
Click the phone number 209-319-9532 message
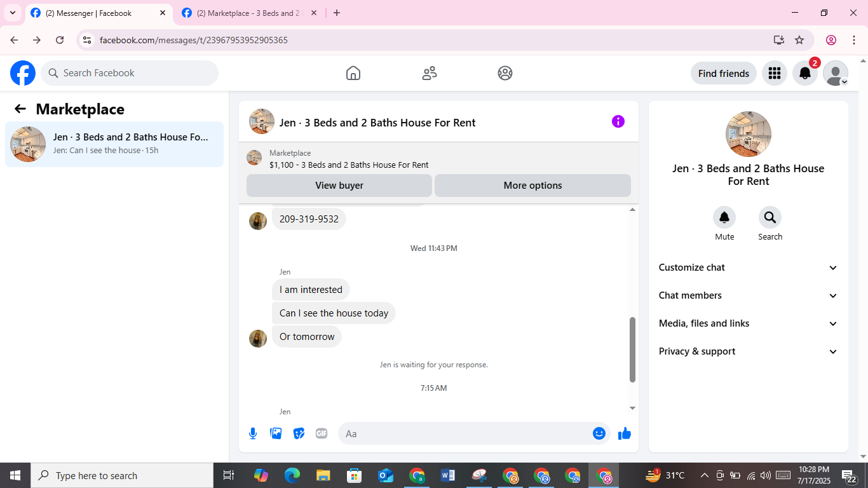[309, 219]
